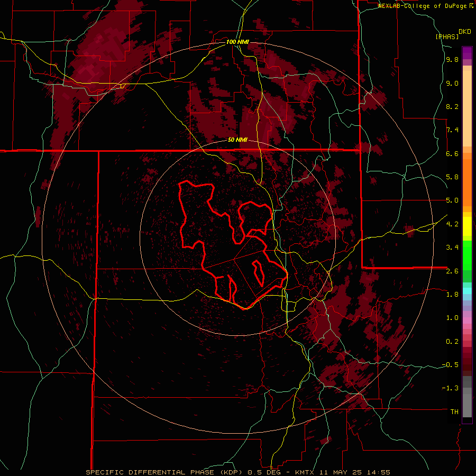Click the "5.8" value on the color scale
Image resolution: width=476 pixels, height=476 pixels.
tap(452, 177)
